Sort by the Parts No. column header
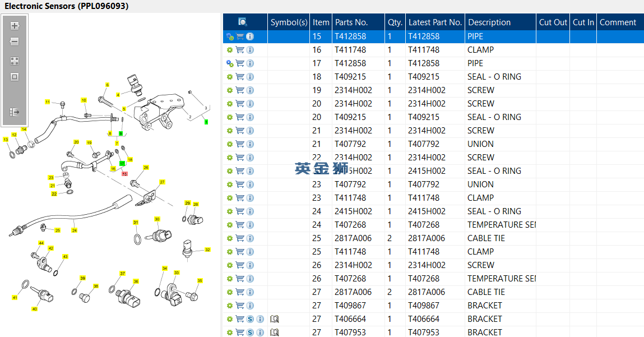The image size is (644, 337). 359,22
